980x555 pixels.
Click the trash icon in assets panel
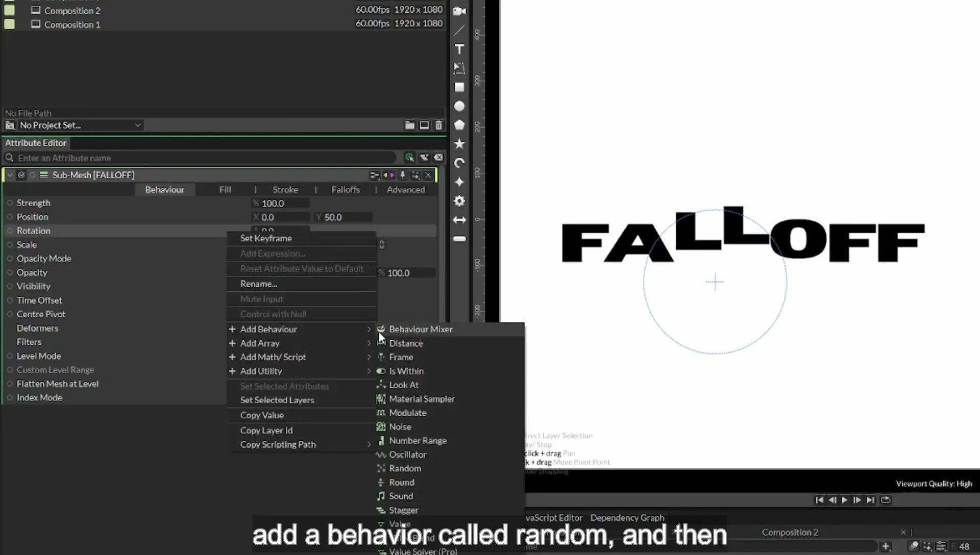point(438,125)
